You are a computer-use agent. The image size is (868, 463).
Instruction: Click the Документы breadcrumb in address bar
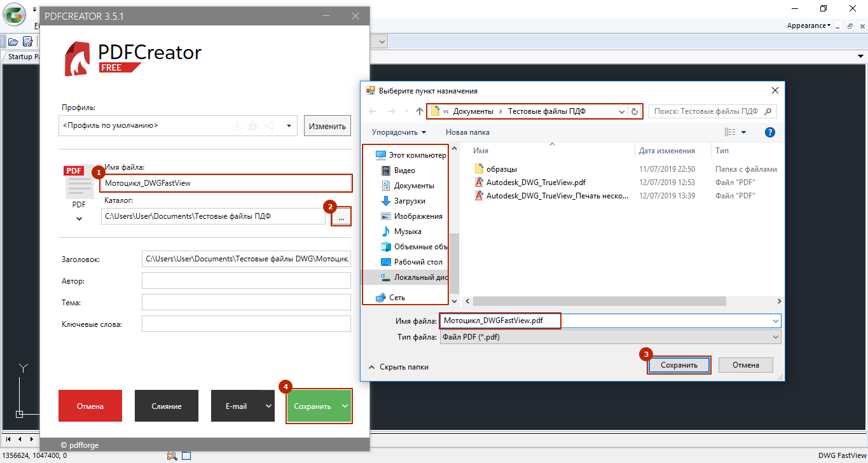(x=473, y=111)
